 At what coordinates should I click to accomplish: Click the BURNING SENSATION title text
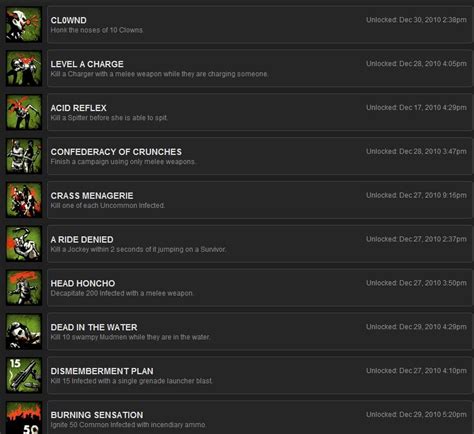point(97,415)
